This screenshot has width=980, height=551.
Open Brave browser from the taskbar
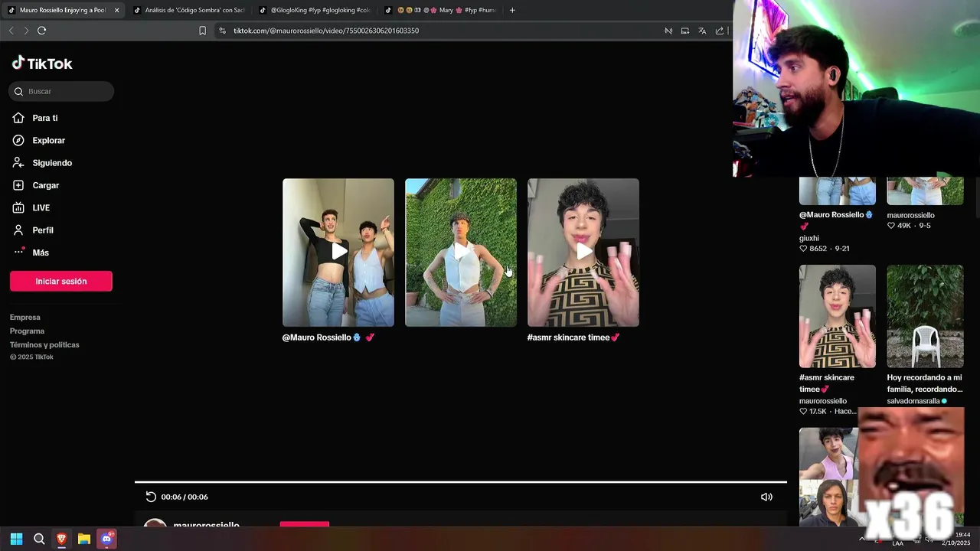[61, 539]
